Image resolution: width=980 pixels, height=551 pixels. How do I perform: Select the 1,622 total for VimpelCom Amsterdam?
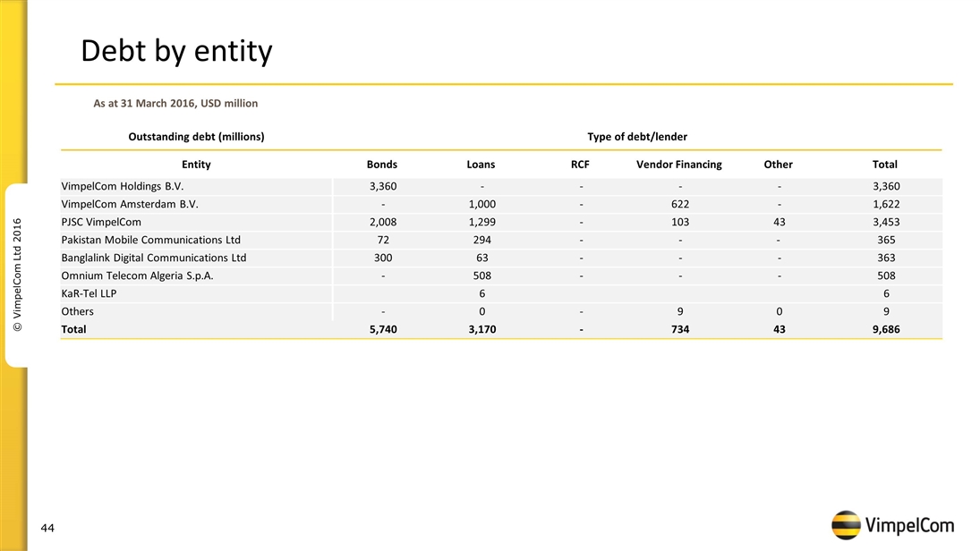[x=885, y=204]
